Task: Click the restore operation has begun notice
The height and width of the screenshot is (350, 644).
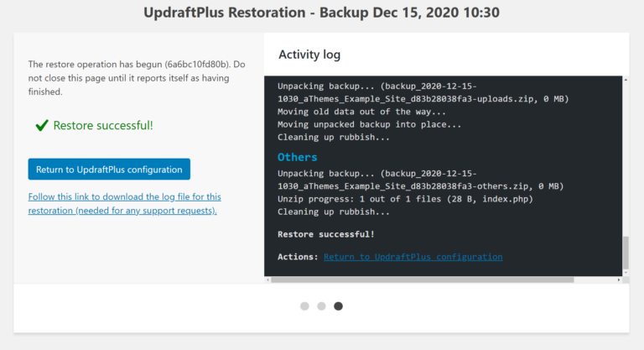Action: (x=136, y=77)
